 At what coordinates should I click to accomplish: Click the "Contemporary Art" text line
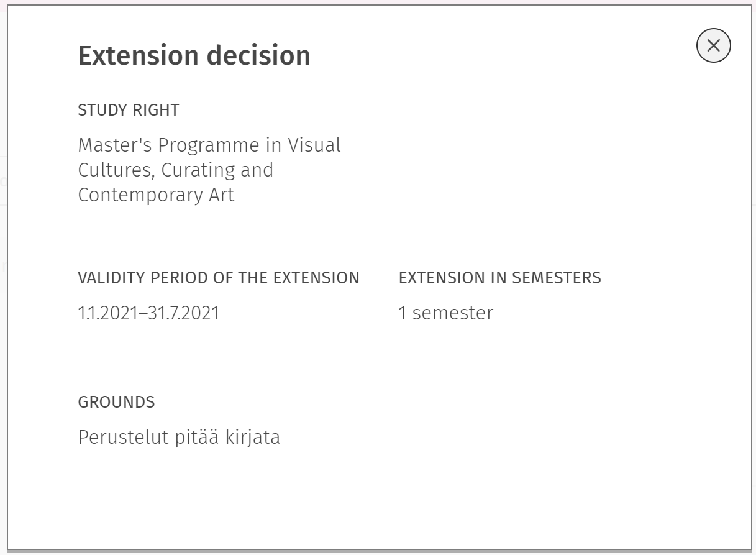click(x=156, y=195)
